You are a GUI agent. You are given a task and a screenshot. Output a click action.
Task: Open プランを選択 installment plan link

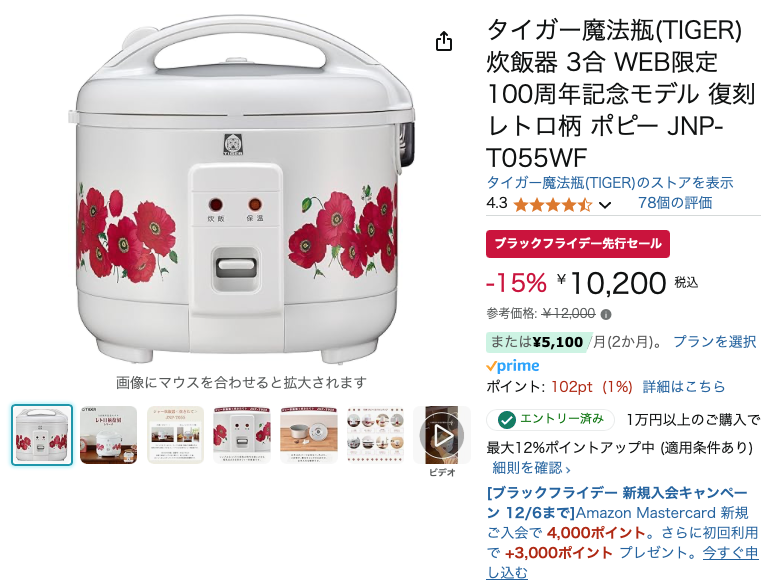(714, 342)
